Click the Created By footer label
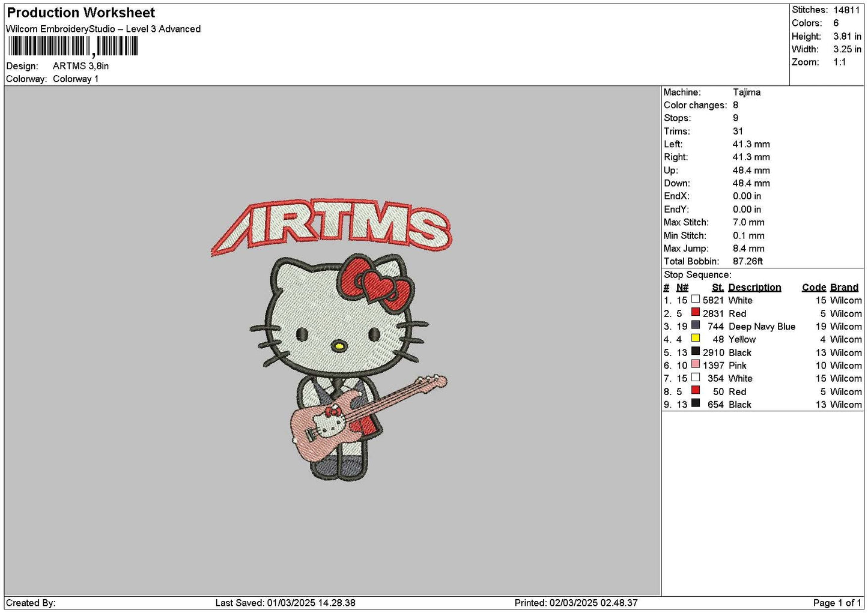The height and width of the screenshot is (613, 868). (31, 603)
